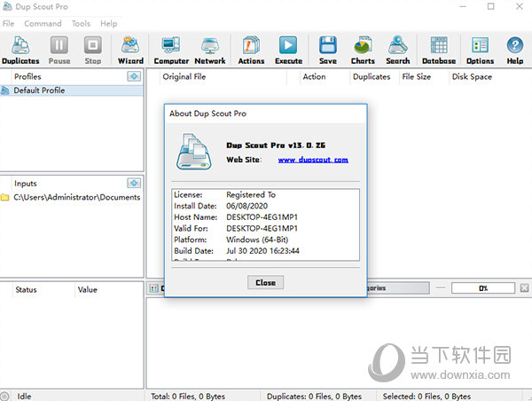
Task: Click the Stop toolbar icon
Action: [x=92, y=50]
